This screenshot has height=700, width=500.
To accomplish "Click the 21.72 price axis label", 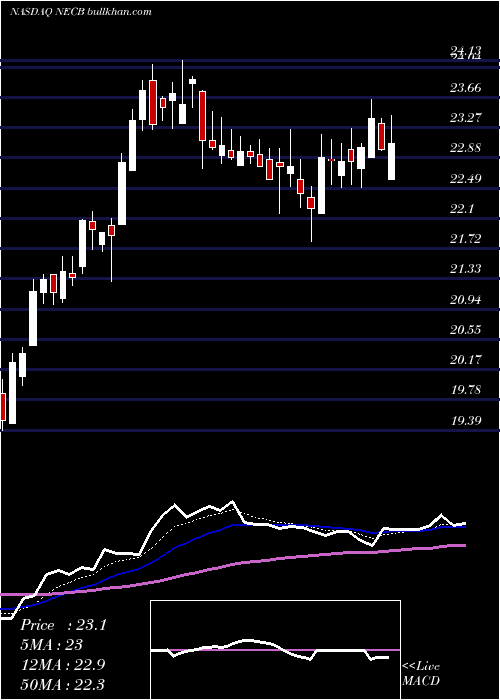I will 466,239.
